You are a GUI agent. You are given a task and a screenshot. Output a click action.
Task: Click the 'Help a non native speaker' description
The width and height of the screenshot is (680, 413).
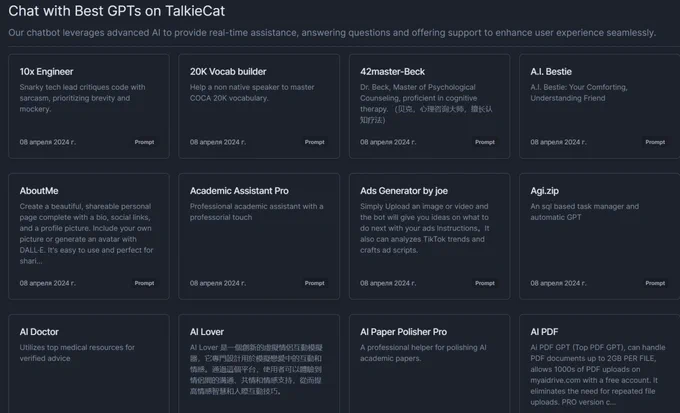point(252,92)
